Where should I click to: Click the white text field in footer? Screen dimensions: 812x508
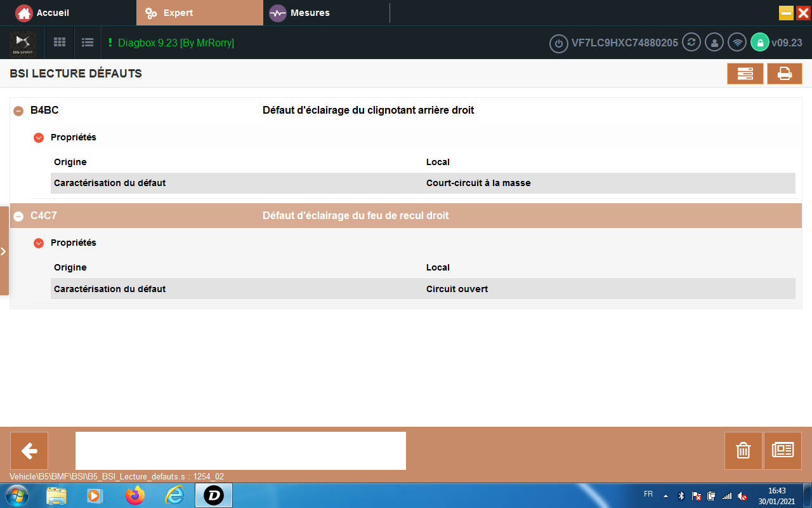tap(240, 451)
